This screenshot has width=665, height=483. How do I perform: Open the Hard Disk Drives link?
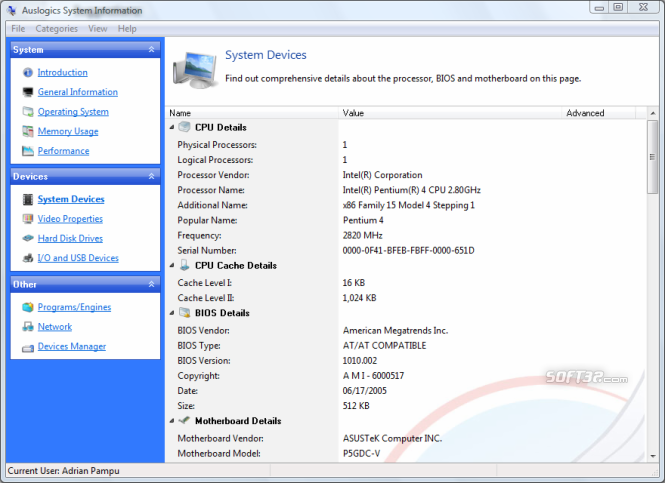click(70, 238)
